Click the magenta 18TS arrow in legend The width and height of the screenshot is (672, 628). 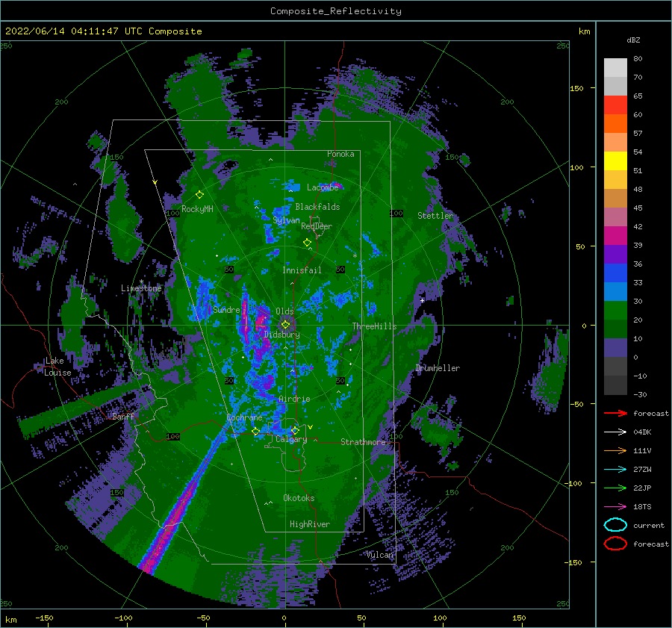[615, 507]
